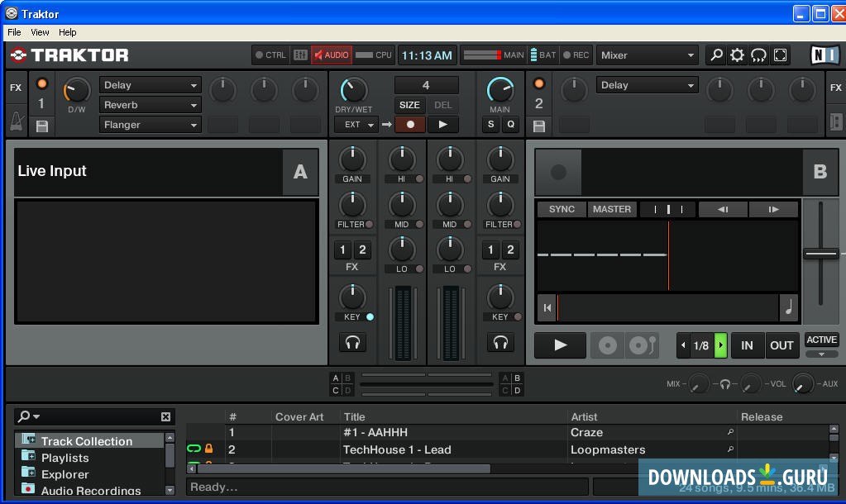
Task: Change Flanger using its dropdown
Action: 149,124
